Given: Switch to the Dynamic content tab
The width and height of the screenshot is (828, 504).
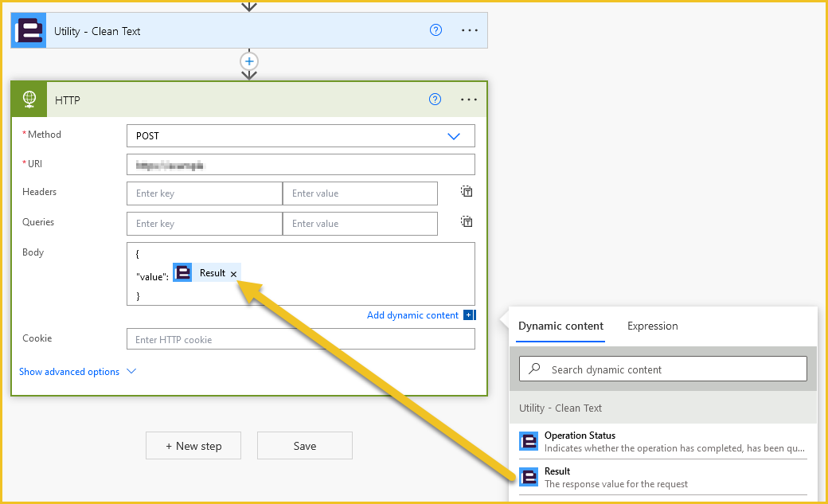Looking at the screenshot, I should point(560,326).
